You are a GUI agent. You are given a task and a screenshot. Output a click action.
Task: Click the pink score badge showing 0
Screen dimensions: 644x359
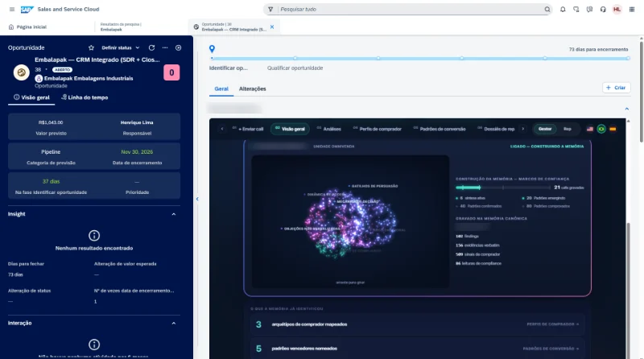point(171,72)
